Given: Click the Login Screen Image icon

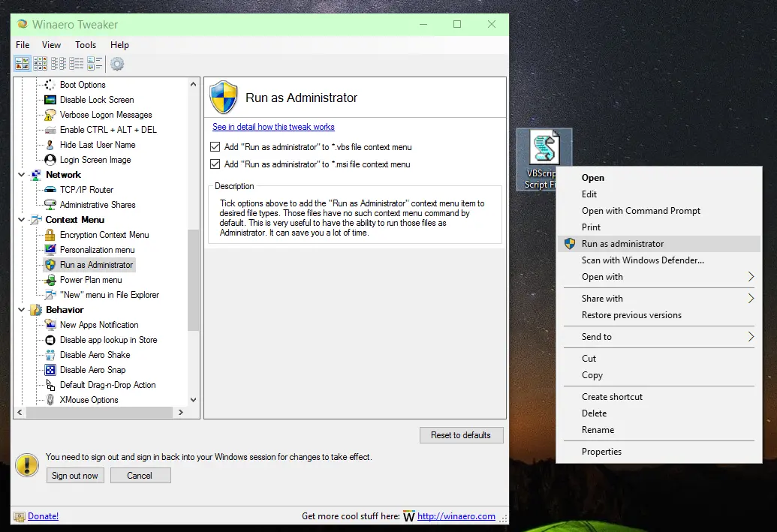Looking at the screenshot, I should pyautogui.click(x=50, y=160).
